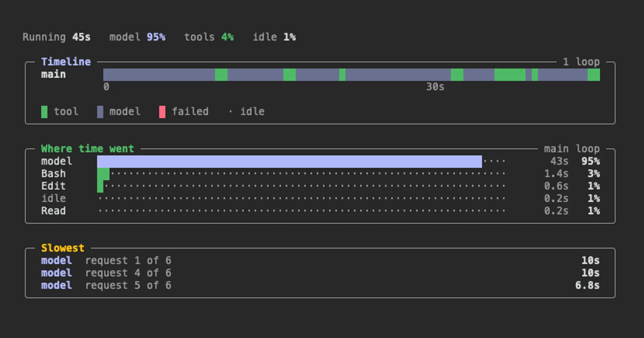Click 'request 5 of 6' row
This screenshot has height=338, width=644.
point(320,286)
